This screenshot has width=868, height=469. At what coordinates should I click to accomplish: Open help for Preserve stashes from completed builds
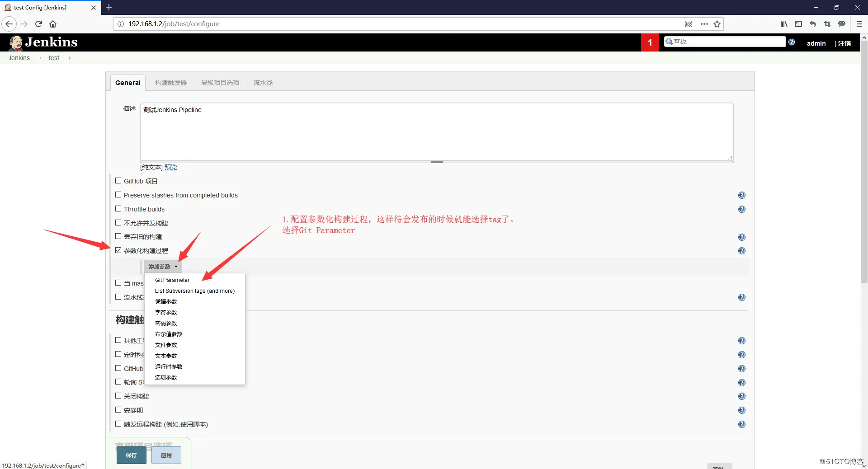pyautogui.click(x=741, y=195)
